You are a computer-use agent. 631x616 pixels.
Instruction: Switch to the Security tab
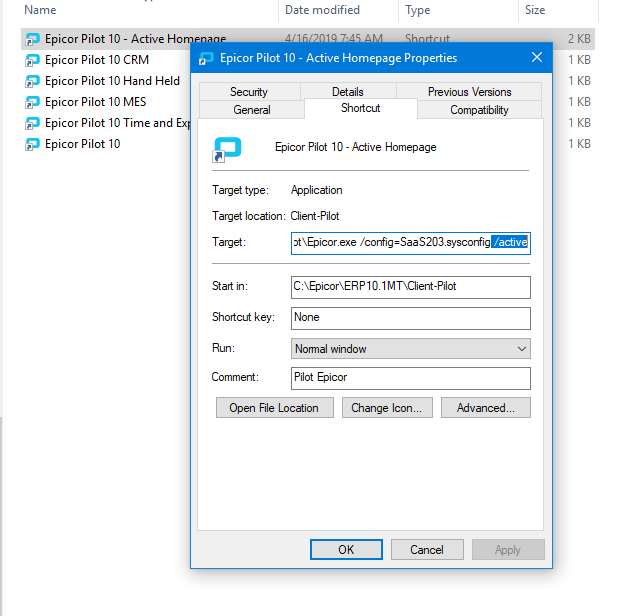tap(249, 92)
